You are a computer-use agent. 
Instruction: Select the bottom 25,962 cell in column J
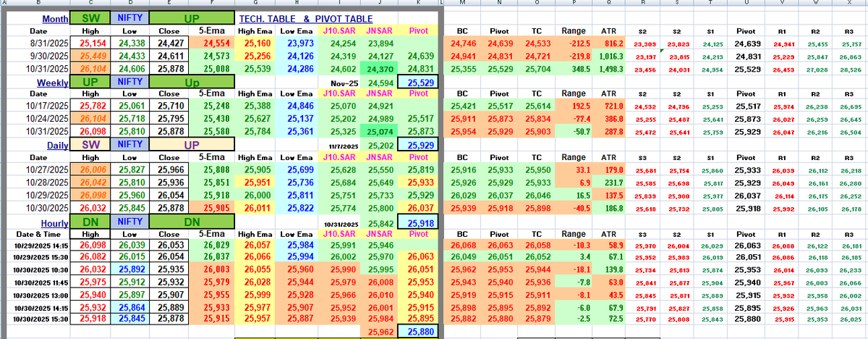(x=380, y=332)
